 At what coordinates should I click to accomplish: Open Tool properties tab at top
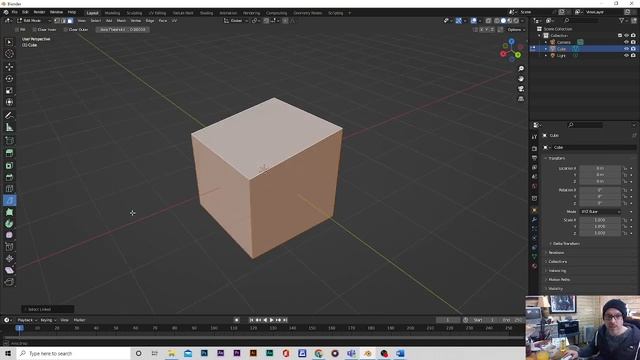pos(534,137)
